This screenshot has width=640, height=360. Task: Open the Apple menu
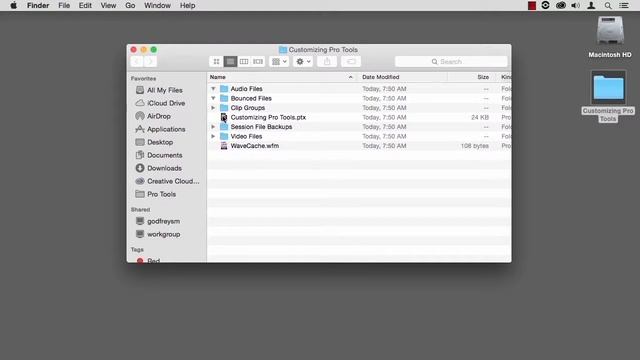pyautogui.click(x=13, y=6)
